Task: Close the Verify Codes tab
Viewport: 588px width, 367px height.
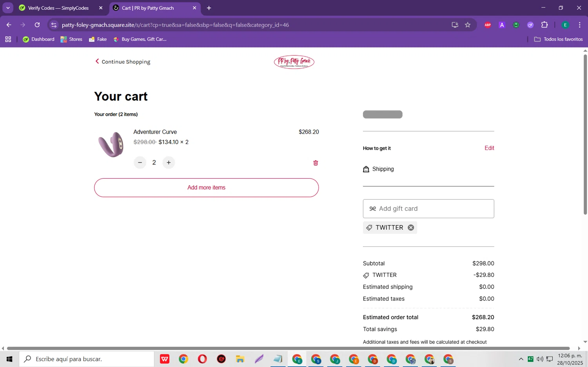Action: click(x=101, y=8)
